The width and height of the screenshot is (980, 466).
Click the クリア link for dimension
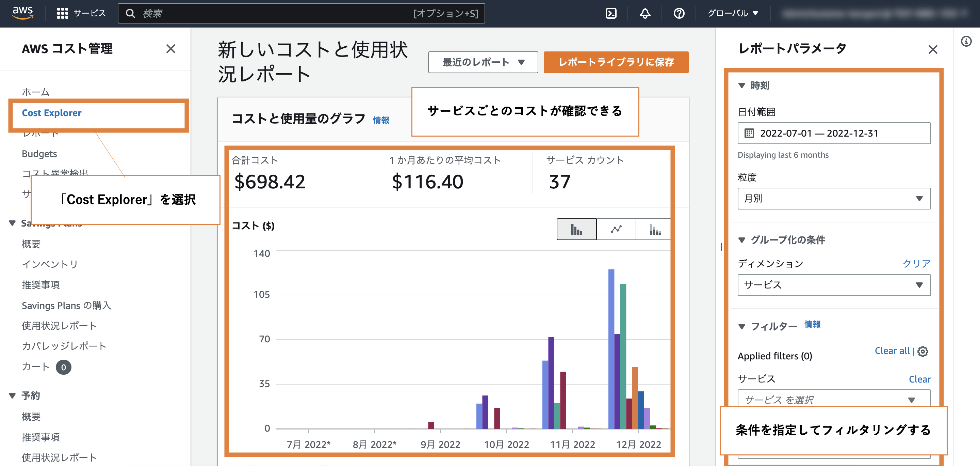pos(916,263)
